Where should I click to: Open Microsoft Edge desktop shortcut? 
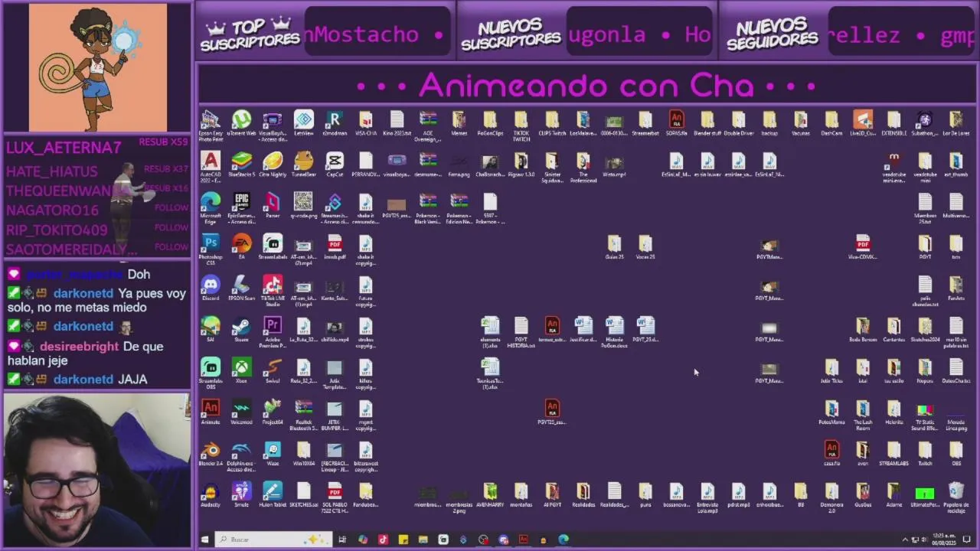coord(211,207)
